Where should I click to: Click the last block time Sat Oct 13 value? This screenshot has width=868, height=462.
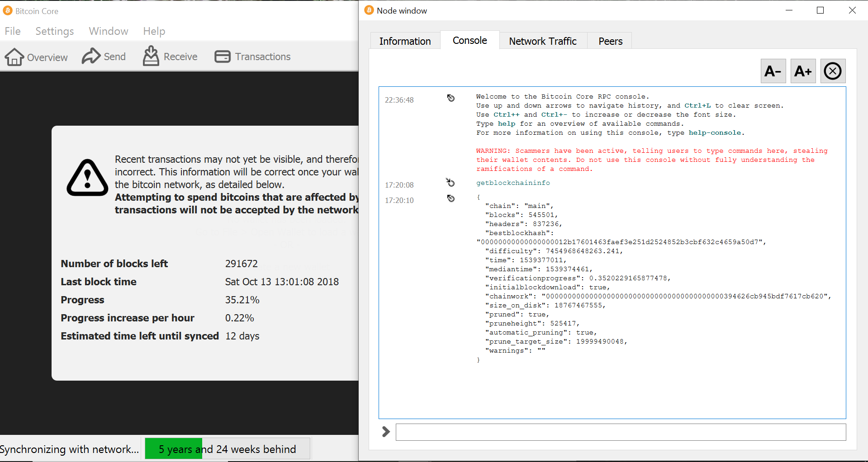click(282, 282)
